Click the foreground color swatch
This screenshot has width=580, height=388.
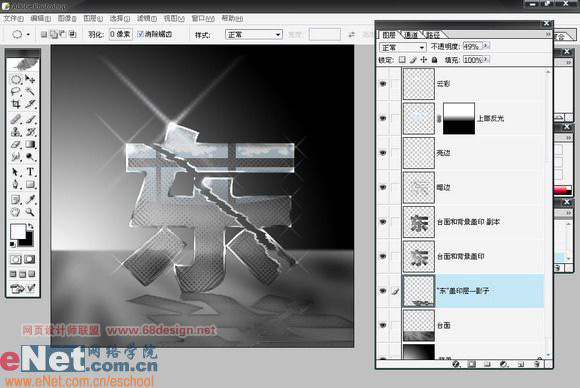pyautogui.click(x=17, y=232)
